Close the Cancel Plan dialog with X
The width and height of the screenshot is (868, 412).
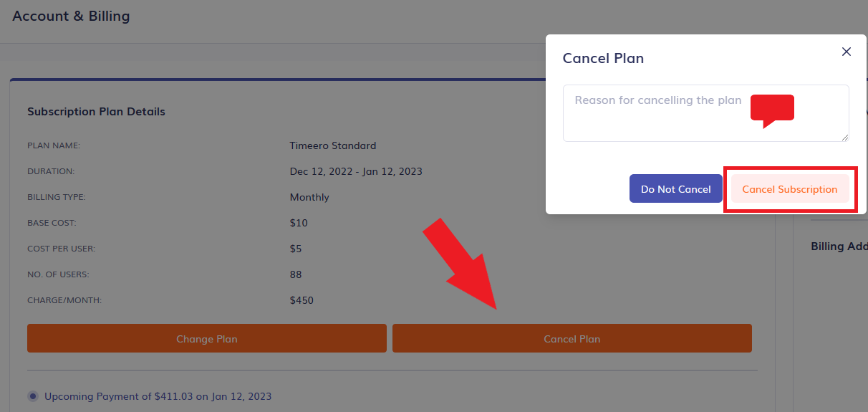coord(847,52)
